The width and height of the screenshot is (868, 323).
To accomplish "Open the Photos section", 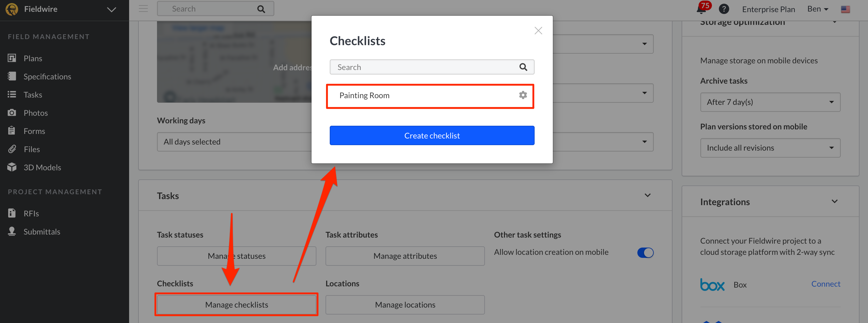I will [x=35, y=112].
